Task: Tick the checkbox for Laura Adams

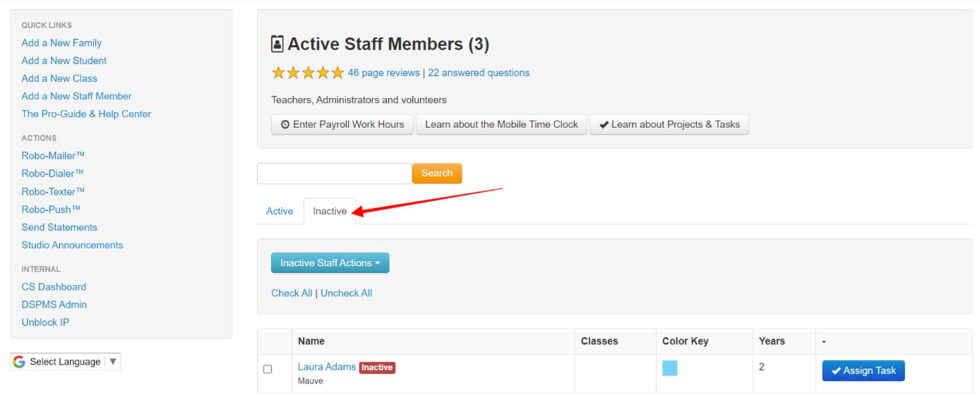Action: tap(268, 369)
